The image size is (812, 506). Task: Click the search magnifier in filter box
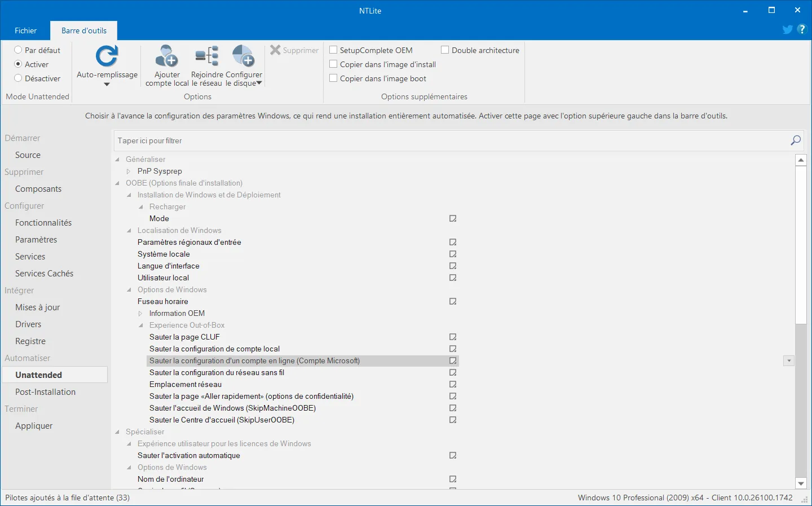click(796, 140)
